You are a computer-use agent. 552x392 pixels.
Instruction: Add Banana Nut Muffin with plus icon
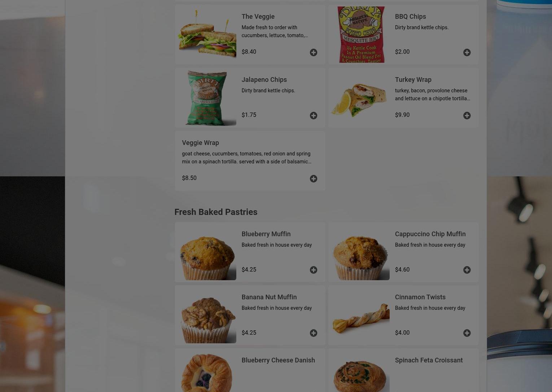[314, 333]
